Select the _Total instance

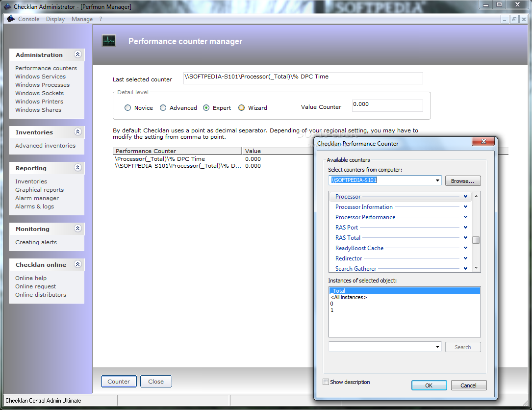click(x=405, y=290)
